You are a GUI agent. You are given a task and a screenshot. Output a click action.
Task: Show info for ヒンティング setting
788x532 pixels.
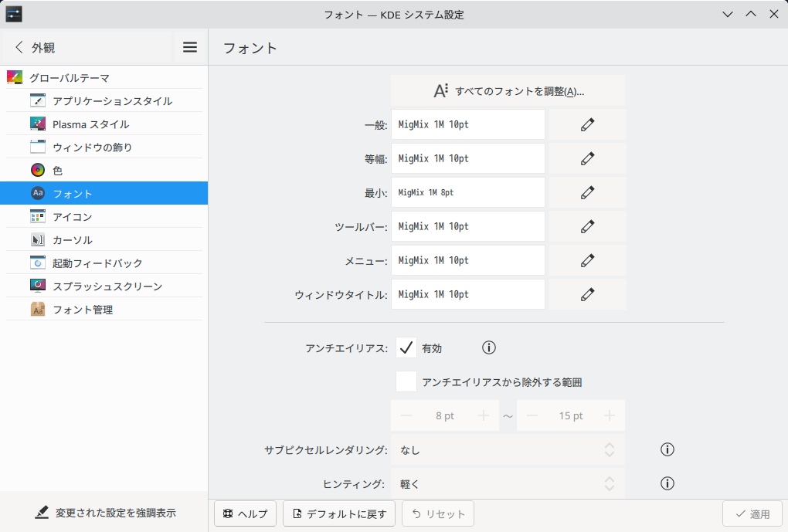(667, 483)
